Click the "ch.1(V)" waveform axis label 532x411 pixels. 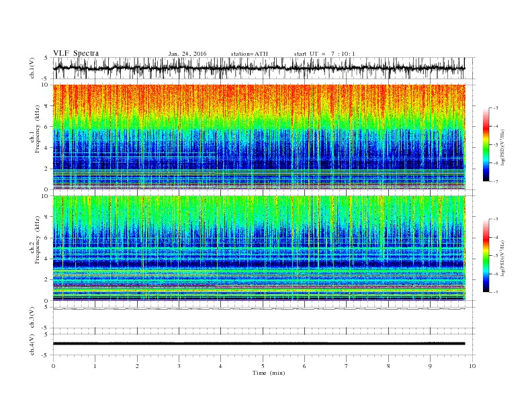32,68
